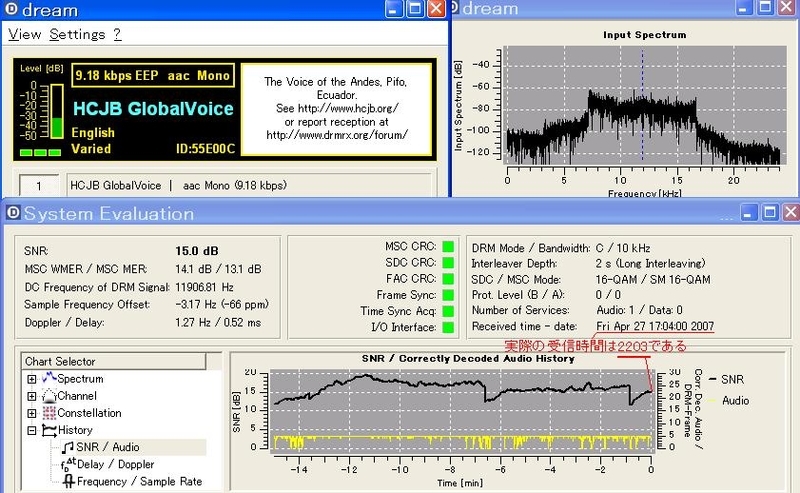This screenshot has width=800, height=493.
Task: Click the SNR 15.0 dB value
Action: point(197,251)
